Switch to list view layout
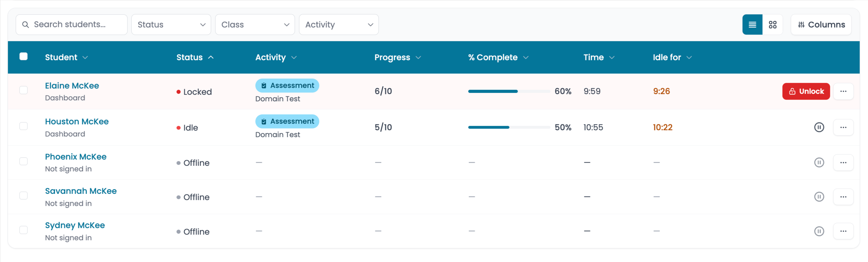Screen dimensions: 868x262 [x=752, y=25]
